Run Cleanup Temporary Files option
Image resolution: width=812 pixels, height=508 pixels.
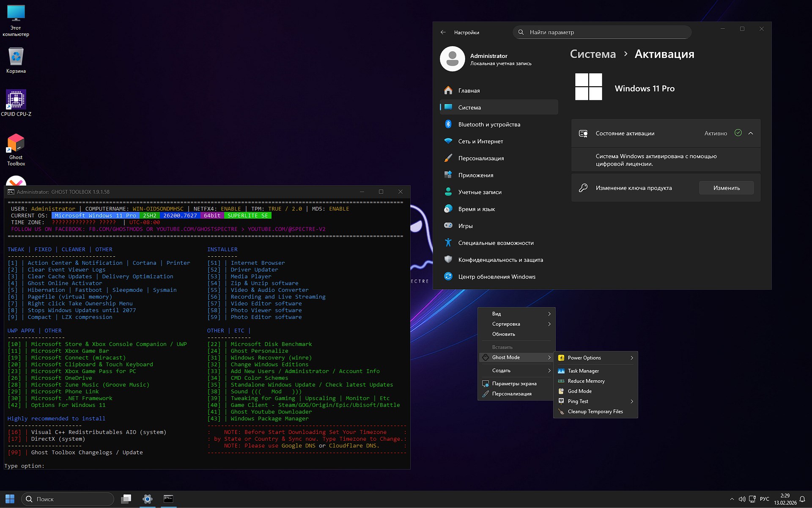click(595, 411)
